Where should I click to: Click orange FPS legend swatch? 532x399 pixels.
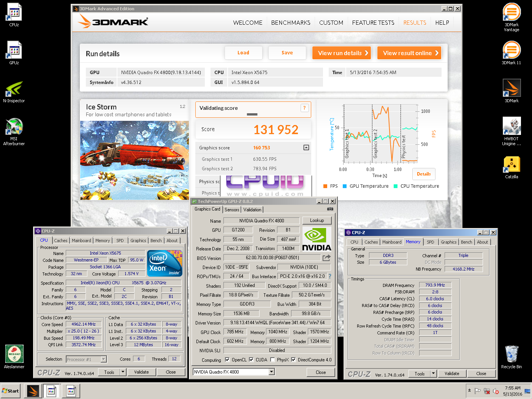[325, 186]
